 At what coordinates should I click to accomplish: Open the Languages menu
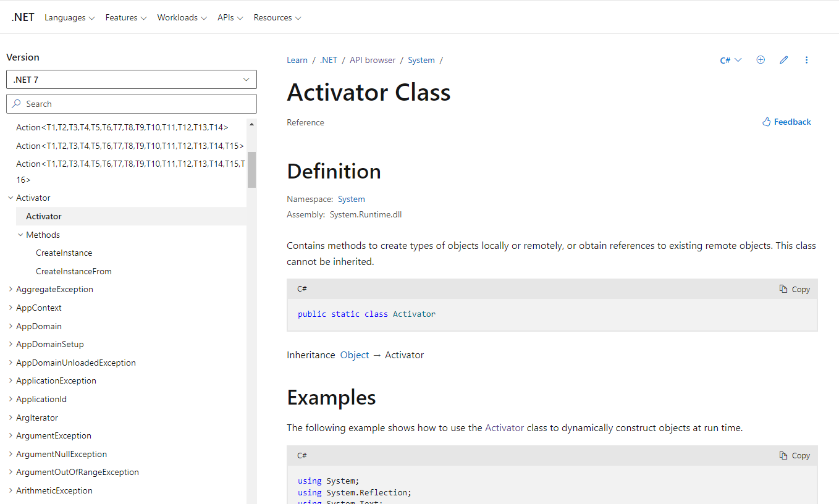pos(70,17)
